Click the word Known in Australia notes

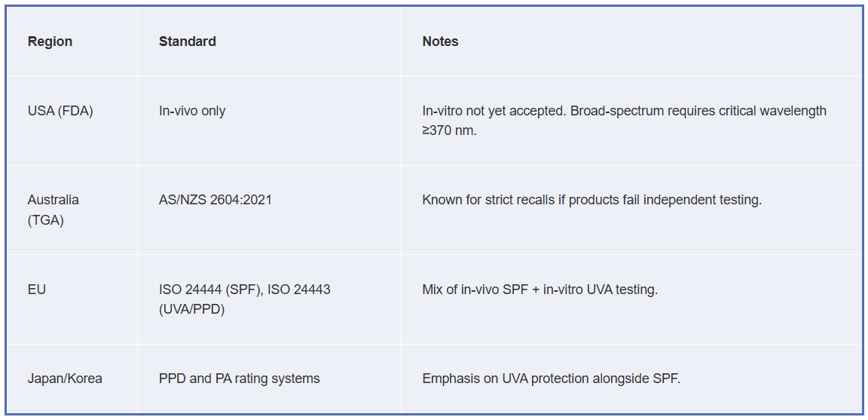(442, 200)
